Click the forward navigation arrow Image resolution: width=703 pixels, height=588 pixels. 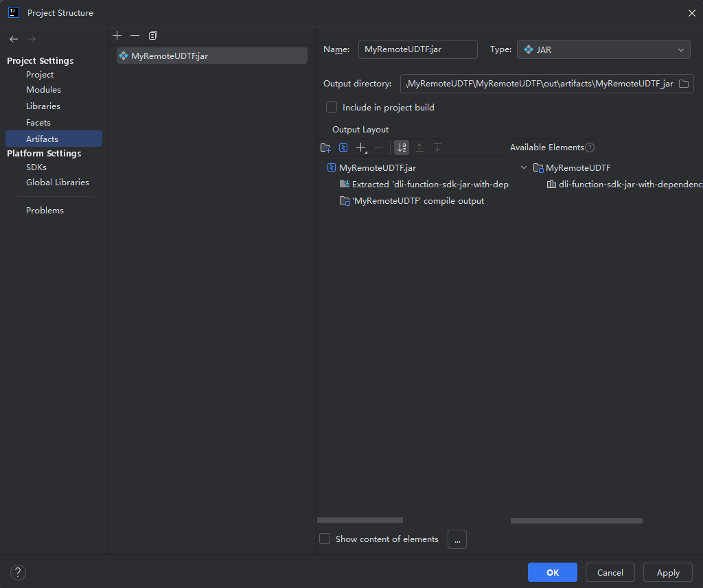point(32,39)
